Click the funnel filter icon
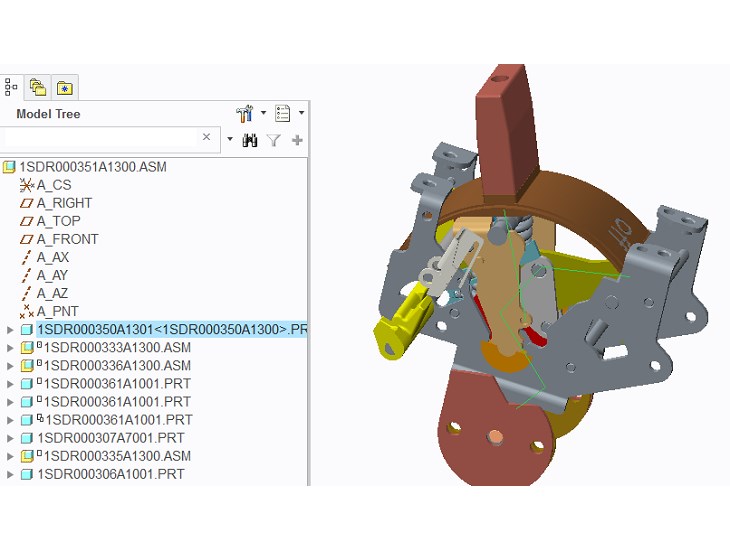The height and width of the screenshot is (548, 730). pyautogui.click(x=274, y=140)
